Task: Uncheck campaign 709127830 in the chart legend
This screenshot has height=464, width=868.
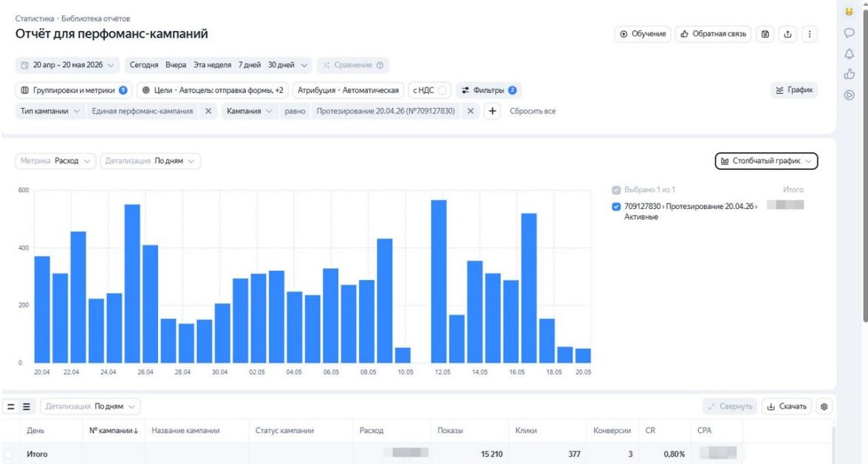Action: tap(616, 207)
